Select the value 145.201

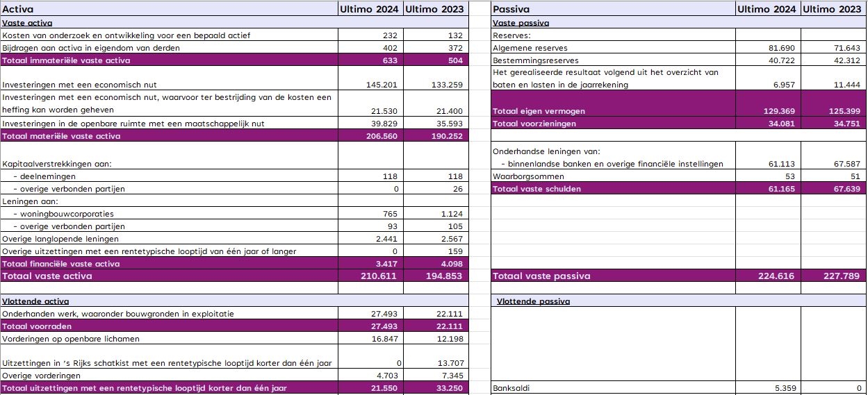tap(382, 85)
